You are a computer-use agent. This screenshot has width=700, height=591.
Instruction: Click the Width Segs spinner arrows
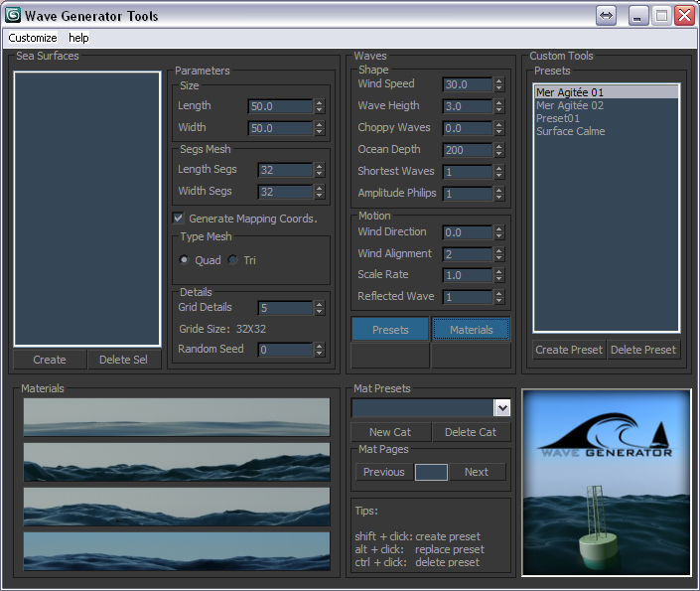point(319,192)
